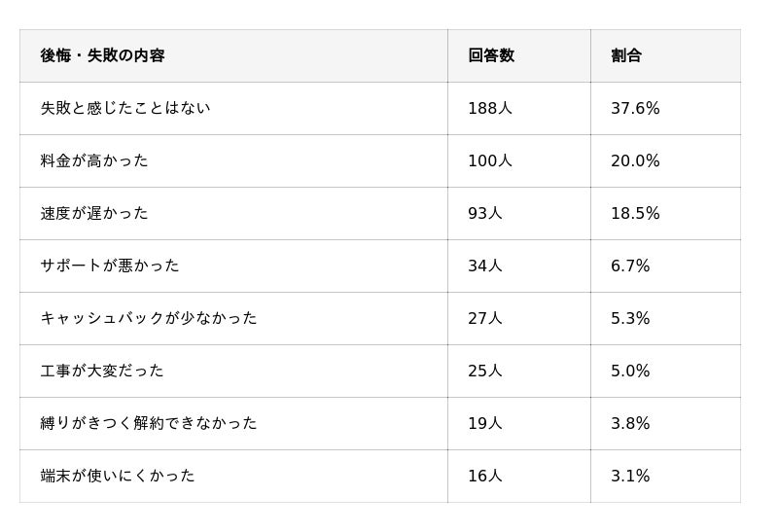Select the 失敗と感じたことはない row label

[x=124, y=109]
